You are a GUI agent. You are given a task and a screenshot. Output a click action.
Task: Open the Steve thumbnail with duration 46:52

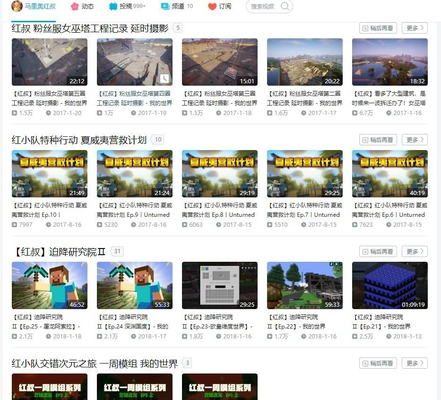[50, 285]
